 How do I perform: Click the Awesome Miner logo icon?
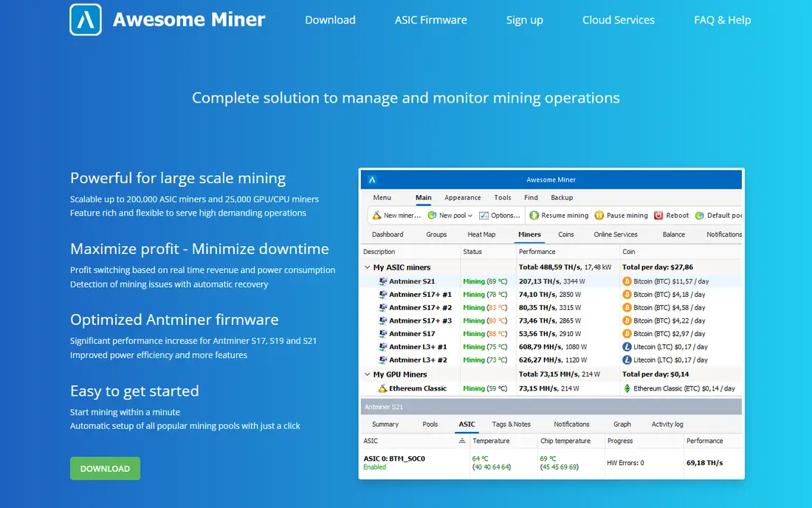(x=86, y=20)
